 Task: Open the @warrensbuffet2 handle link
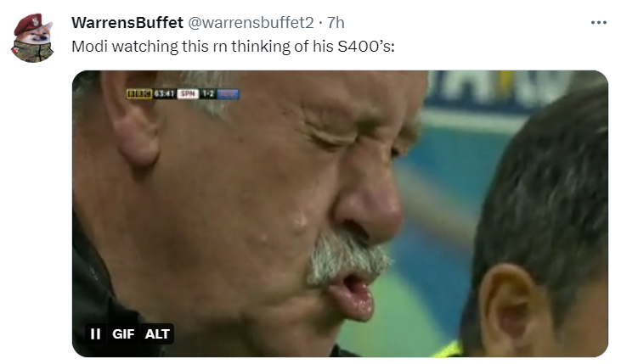pyautogui.click(x=251, y=23)
